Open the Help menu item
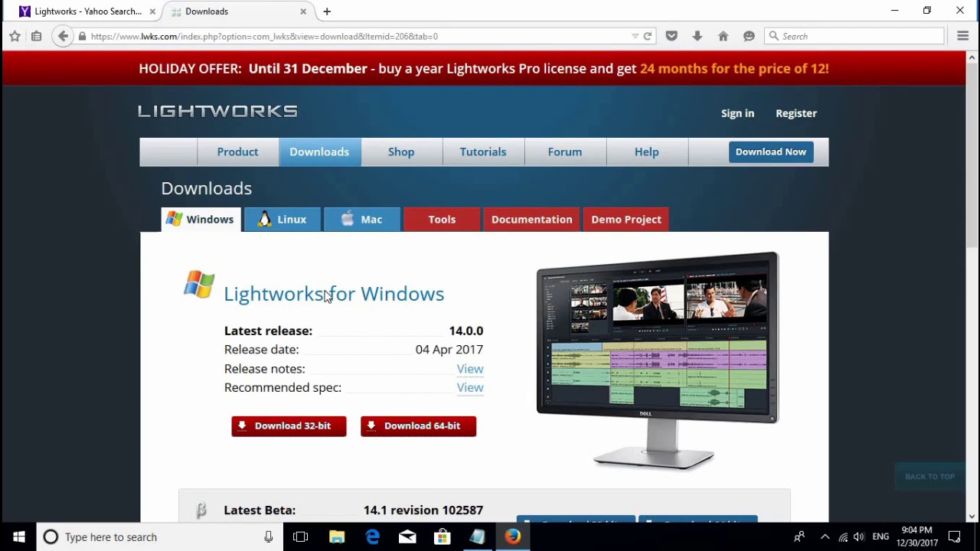This screenshot has width=980, height=551. 647,152
